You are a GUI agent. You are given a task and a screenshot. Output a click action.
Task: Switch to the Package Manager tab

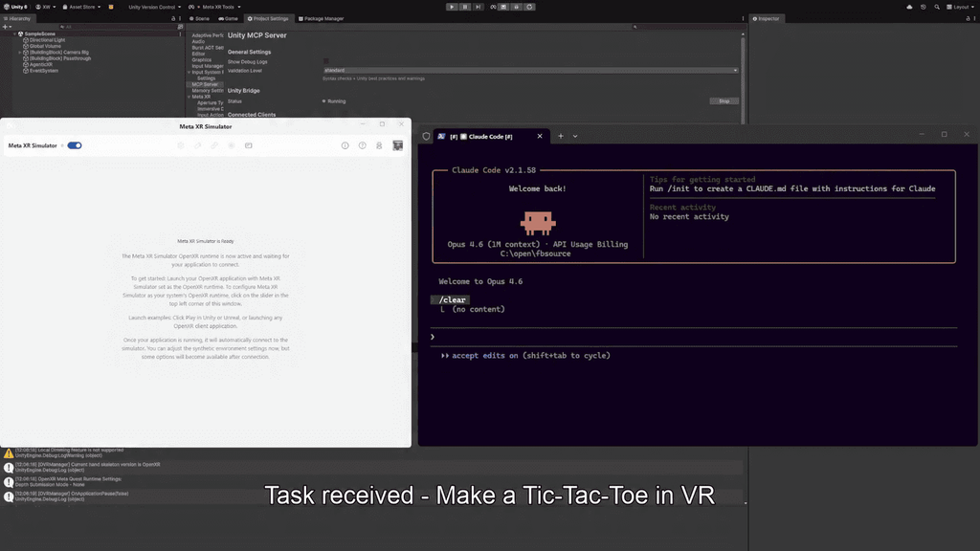(322, 19)
